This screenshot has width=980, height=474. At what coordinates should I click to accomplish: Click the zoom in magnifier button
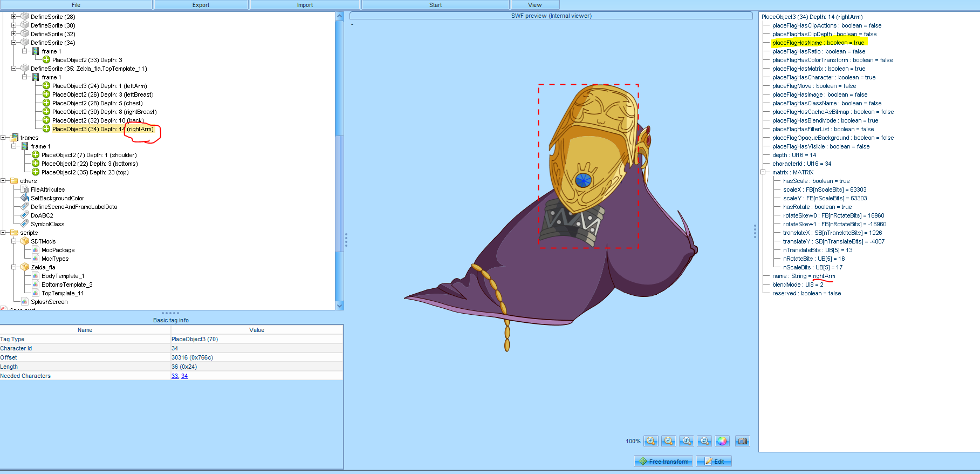click(x=651, y=441)
